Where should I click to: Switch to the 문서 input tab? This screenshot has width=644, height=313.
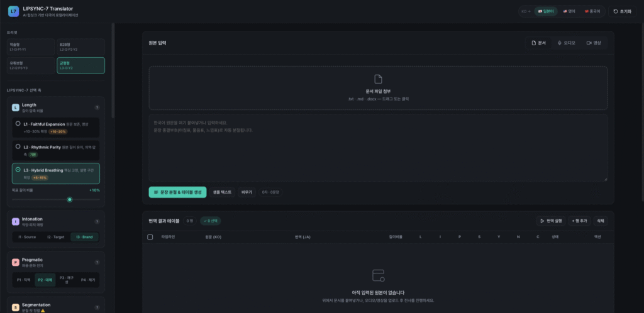click(x=538, y=43)
